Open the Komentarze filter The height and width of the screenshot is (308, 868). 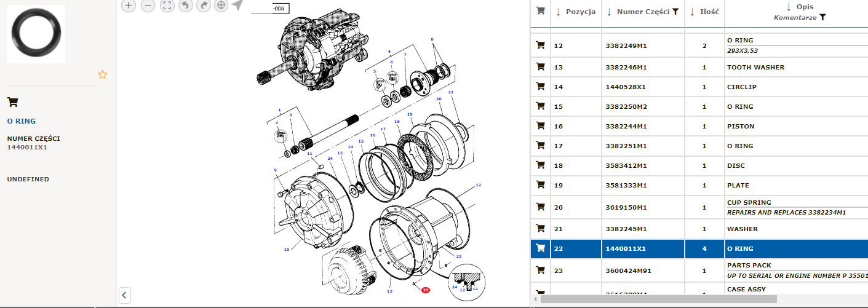(822, 18)
